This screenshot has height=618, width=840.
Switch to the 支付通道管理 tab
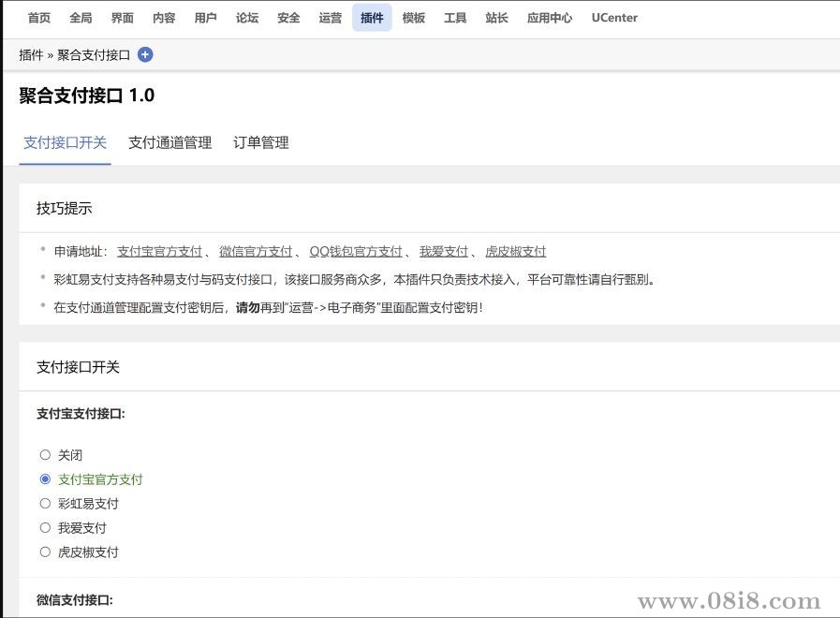169,142
